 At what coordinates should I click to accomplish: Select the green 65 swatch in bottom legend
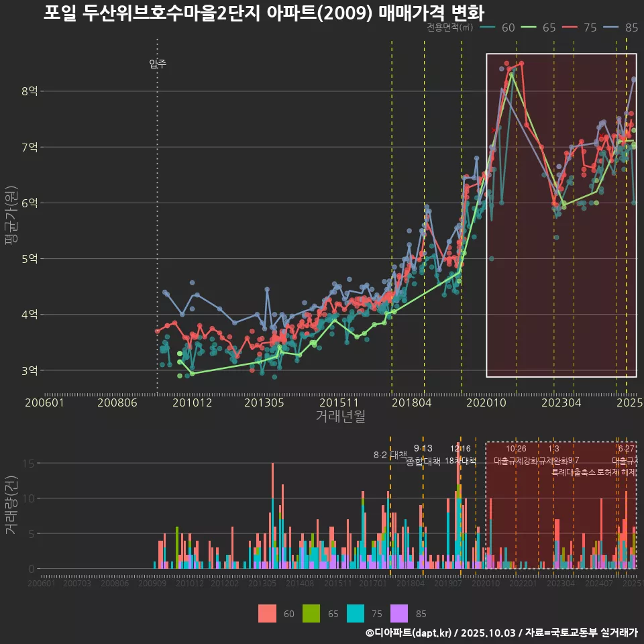point(311,613)
